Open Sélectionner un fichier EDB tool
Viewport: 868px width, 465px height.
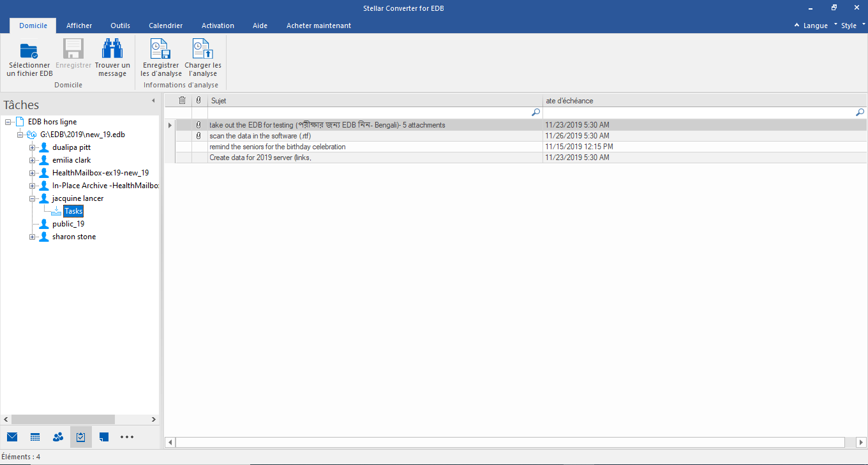[x=29, y=58]
